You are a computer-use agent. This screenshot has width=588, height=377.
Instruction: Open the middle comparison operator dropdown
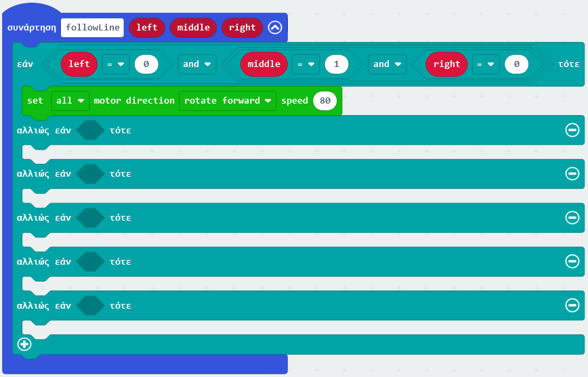pyautogui.click(x=306, y=64)
